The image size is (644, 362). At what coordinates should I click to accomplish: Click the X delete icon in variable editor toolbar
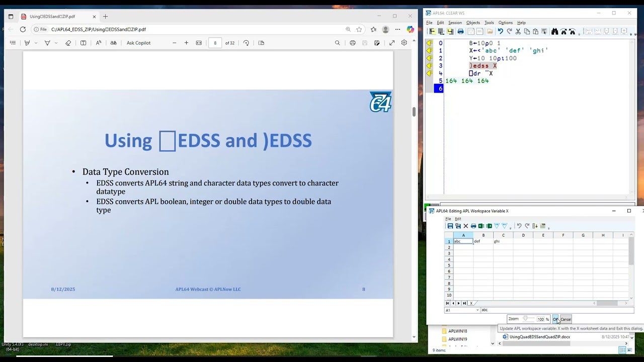465,226
